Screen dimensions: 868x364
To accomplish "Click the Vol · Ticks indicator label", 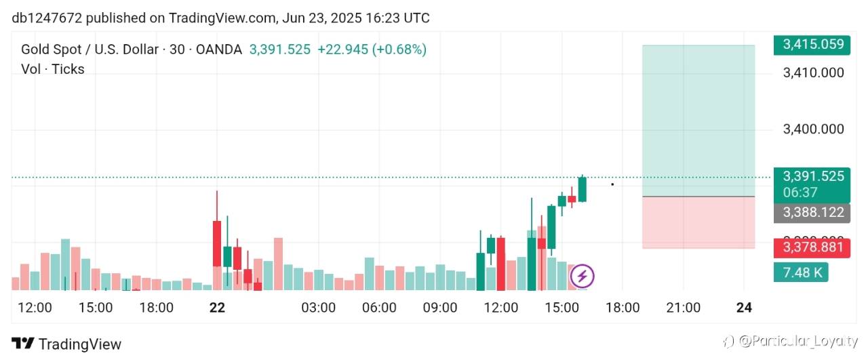I will coord(53,69).
